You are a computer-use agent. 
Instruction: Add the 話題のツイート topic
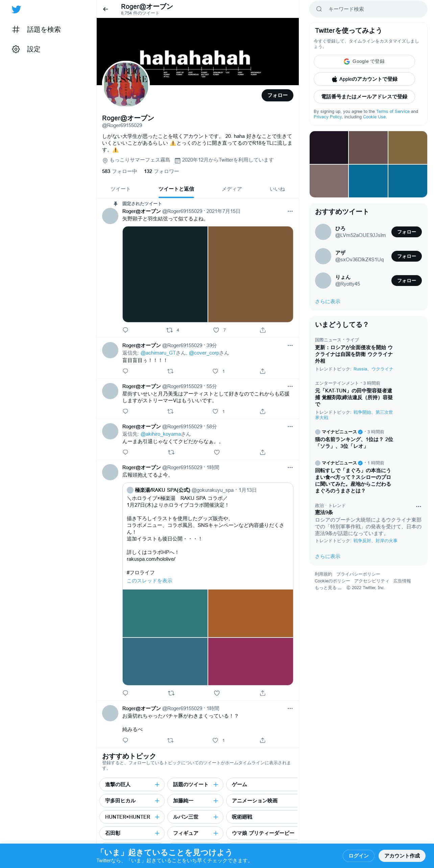pyautogui.click(x=216, y=785)
